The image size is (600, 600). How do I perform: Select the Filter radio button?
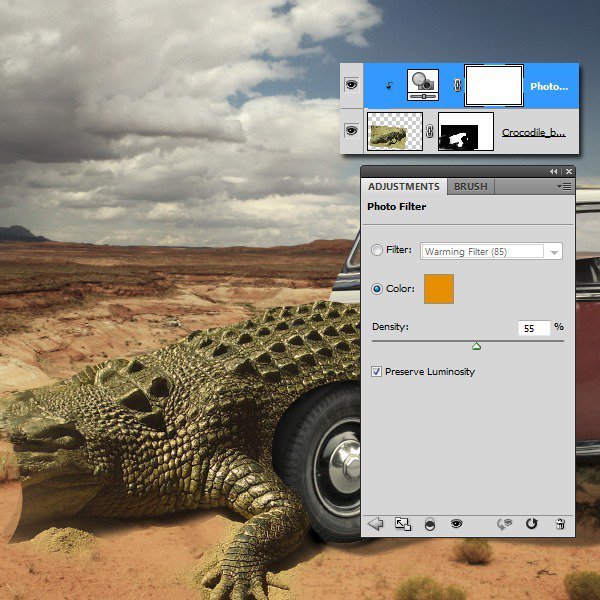[x=377, y=250]
